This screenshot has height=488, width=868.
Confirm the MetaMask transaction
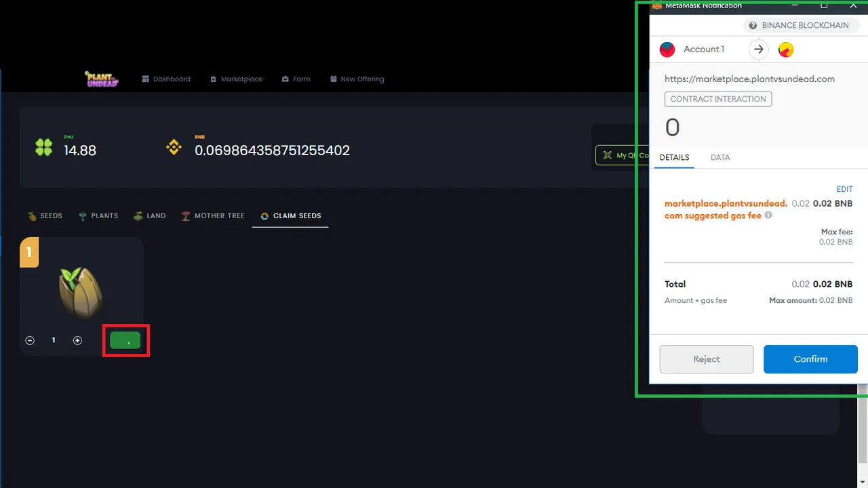pos(810,359)
